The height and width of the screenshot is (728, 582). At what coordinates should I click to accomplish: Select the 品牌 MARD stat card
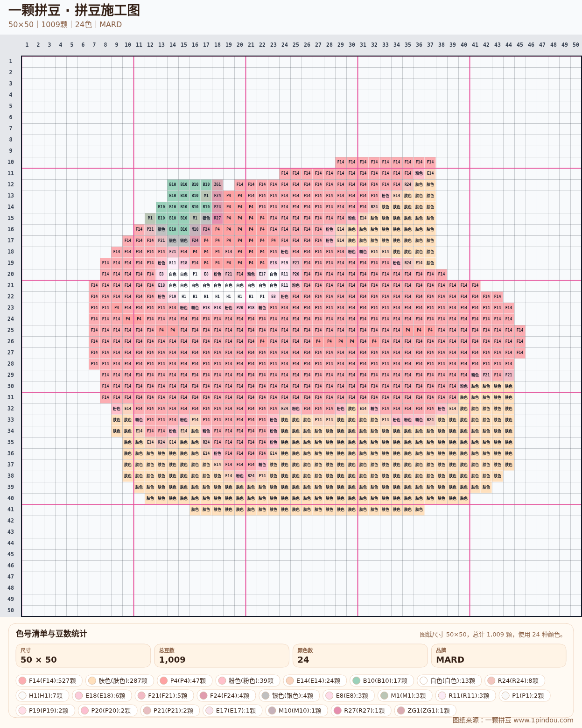[x=499, y=656]
